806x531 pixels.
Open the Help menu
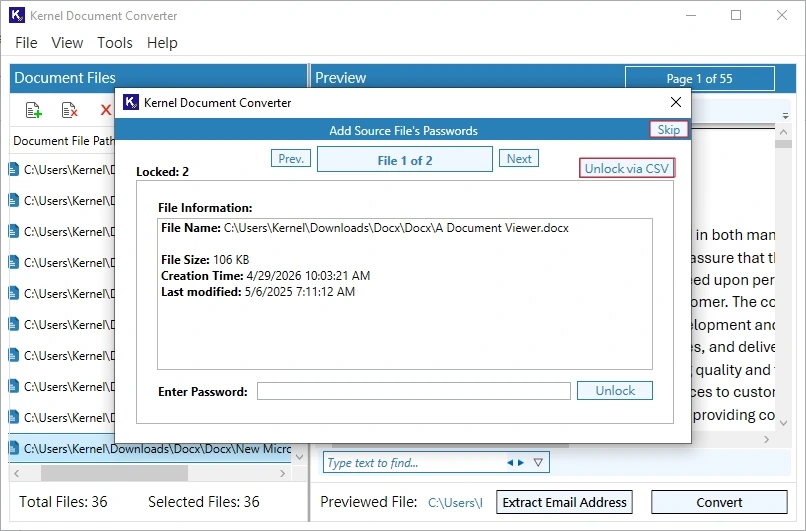[x=162, y=43]
